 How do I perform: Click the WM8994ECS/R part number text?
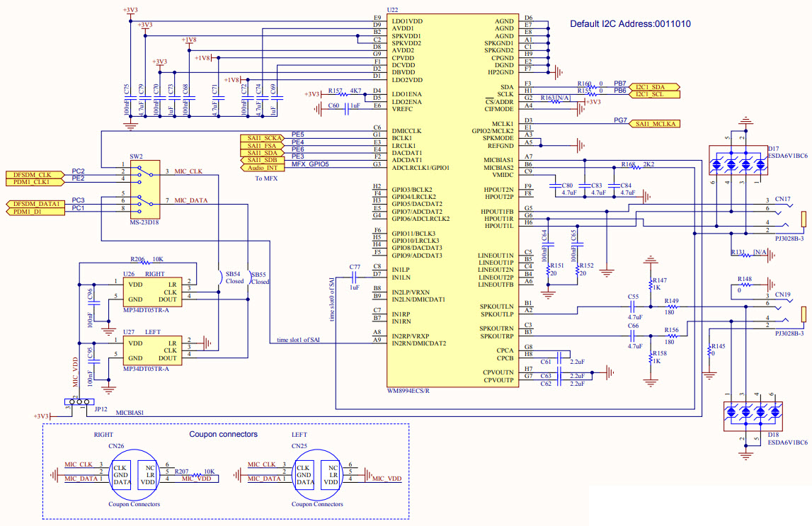[408, 391]
